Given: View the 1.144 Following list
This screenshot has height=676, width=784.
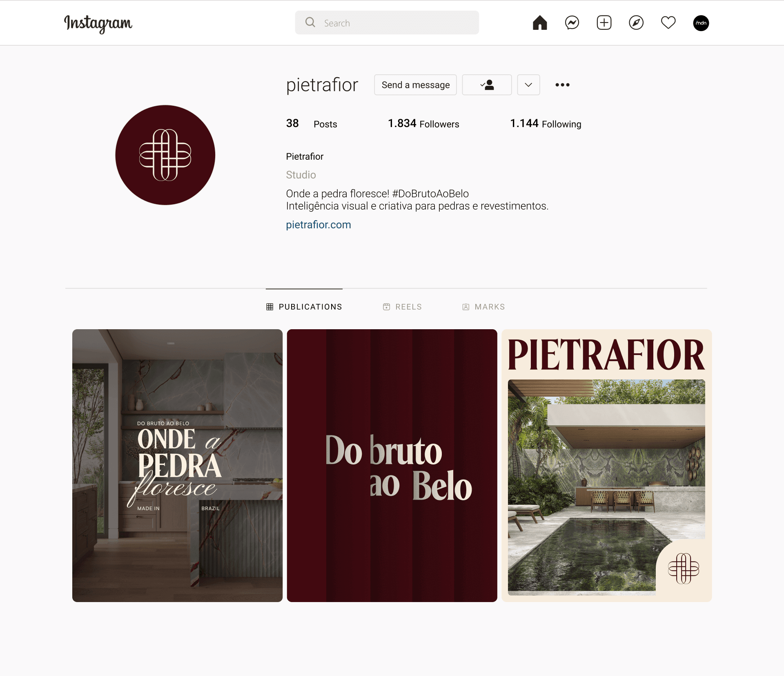Looking at the screenshot, I should [546, 124].
